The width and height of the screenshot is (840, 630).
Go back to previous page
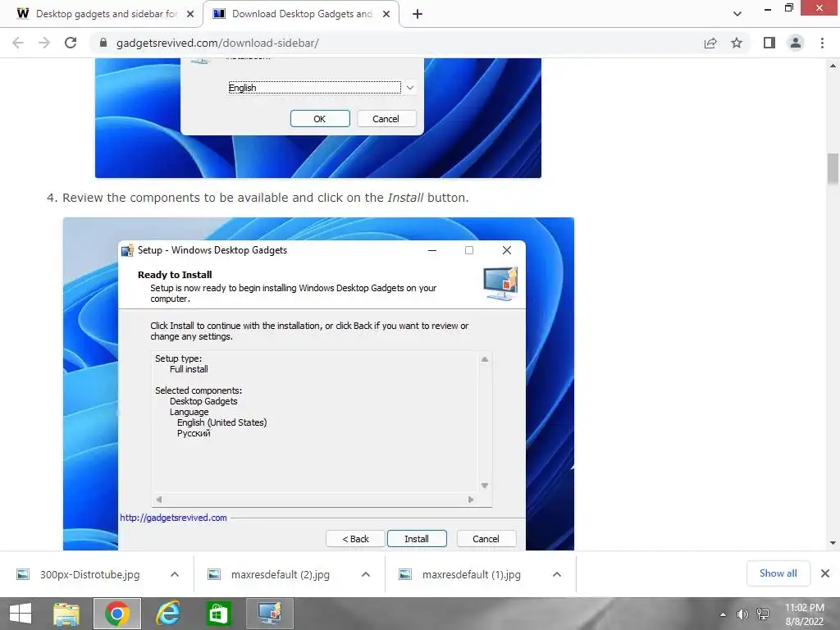point(18,43)
